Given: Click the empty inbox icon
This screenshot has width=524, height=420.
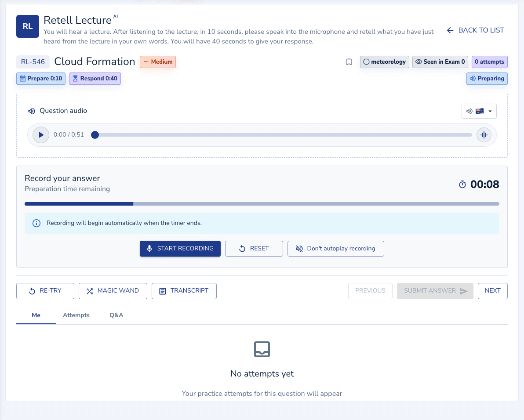Looking at the screenshot, I should tap(262, 349).
